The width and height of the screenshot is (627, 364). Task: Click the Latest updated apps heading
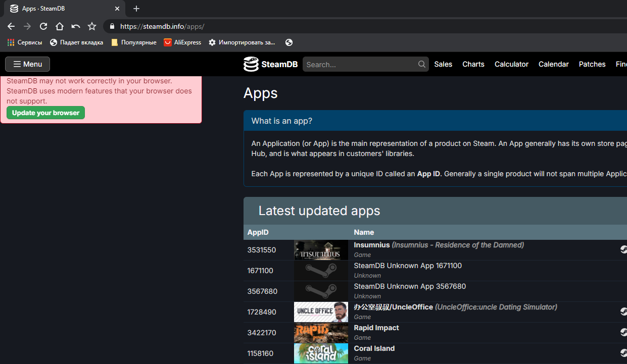[319, 211]
